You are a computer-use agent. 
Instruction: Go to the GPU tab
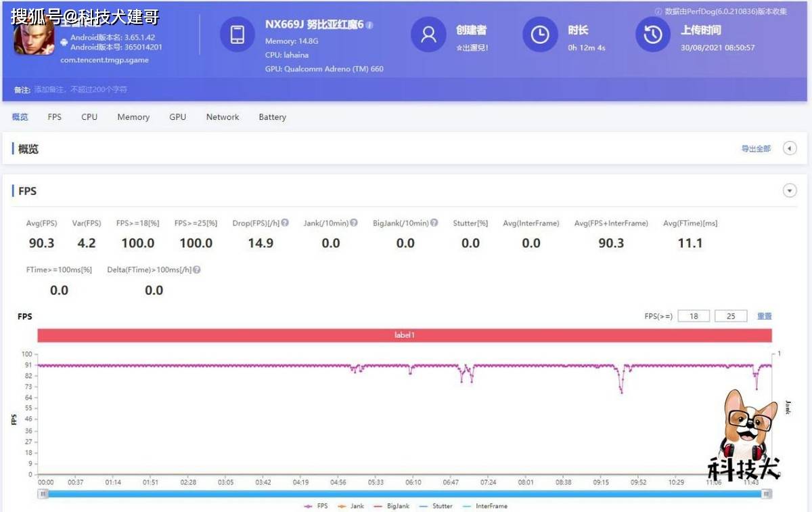coord(178,117)
